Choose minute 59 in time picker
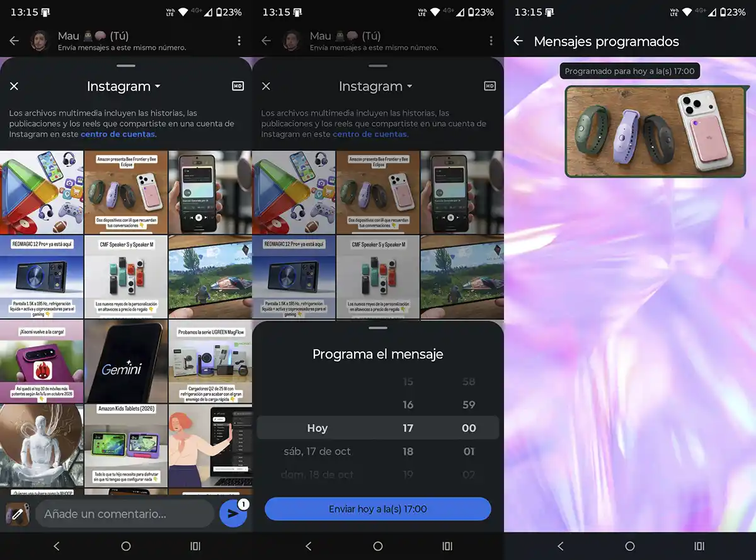This screenshot has height=560, width=756. point(469,405)
